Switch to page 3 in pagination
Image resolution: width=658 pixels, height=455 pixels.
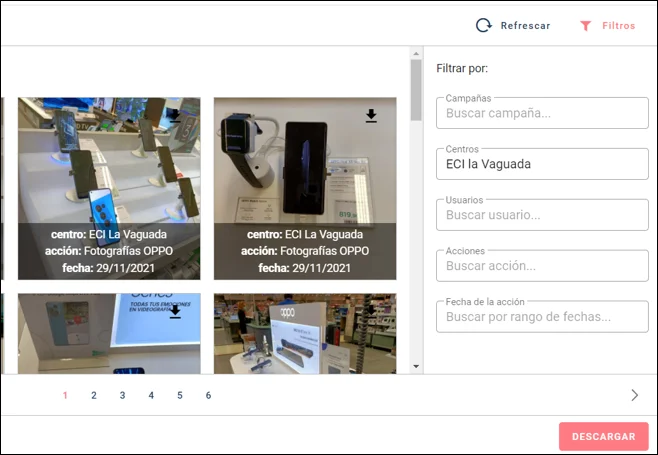[x=123, y=395]
